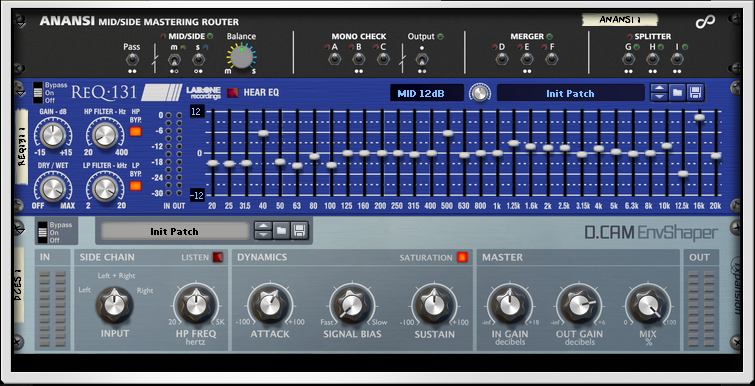The height and width of the screenshot is (386, 755).
Task: Click the 100 Hz band fader handle
Action: [331, 165]
